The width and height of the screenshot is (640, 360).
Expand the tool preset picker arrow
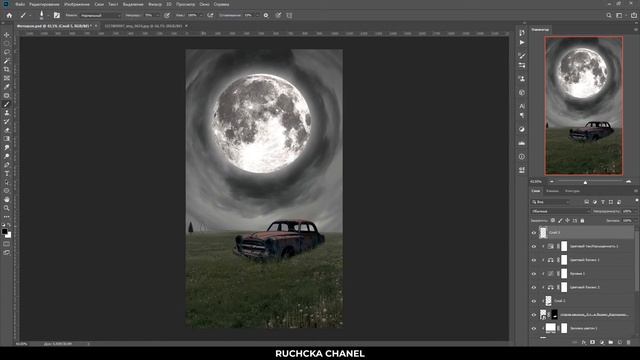(30, 16)
